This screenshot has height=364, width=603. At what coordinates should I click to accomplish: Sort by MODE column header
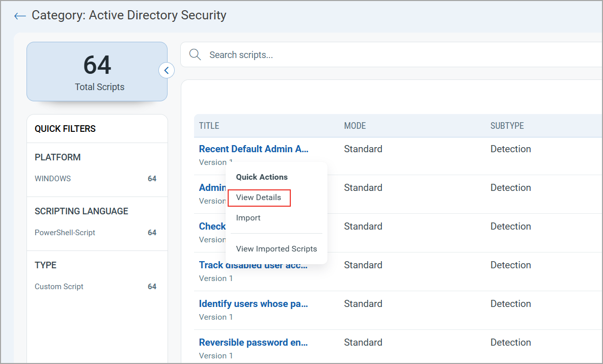tap(355, 126)
